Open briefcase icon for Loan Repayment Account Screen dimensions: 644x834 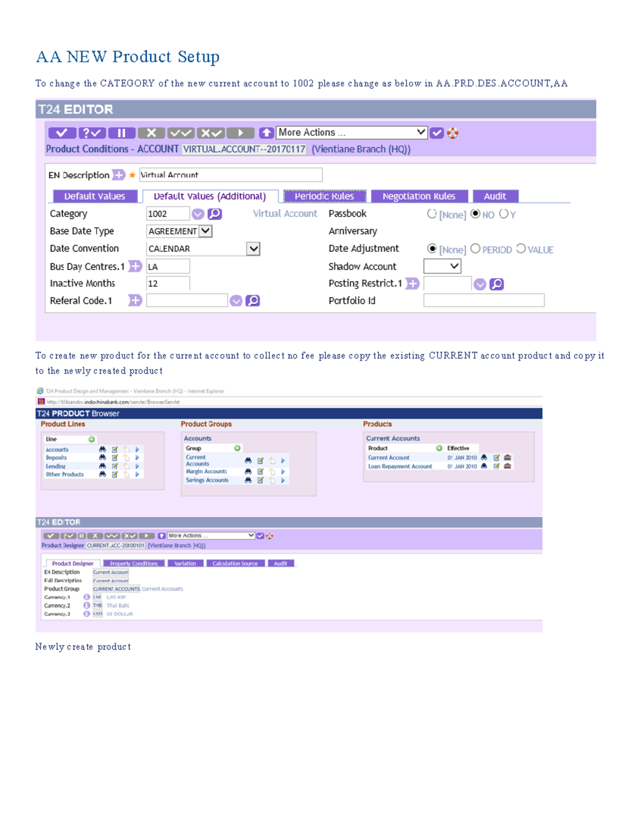pos(508,466)
